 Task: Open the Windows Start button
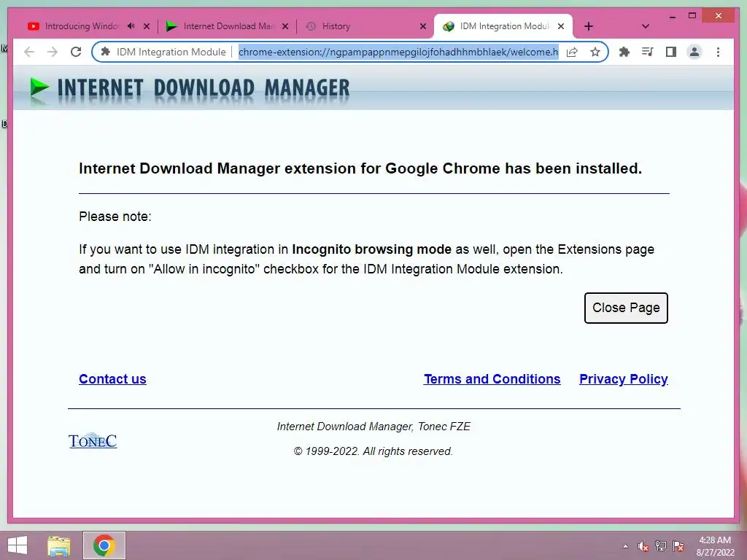[x=18, y=545]
